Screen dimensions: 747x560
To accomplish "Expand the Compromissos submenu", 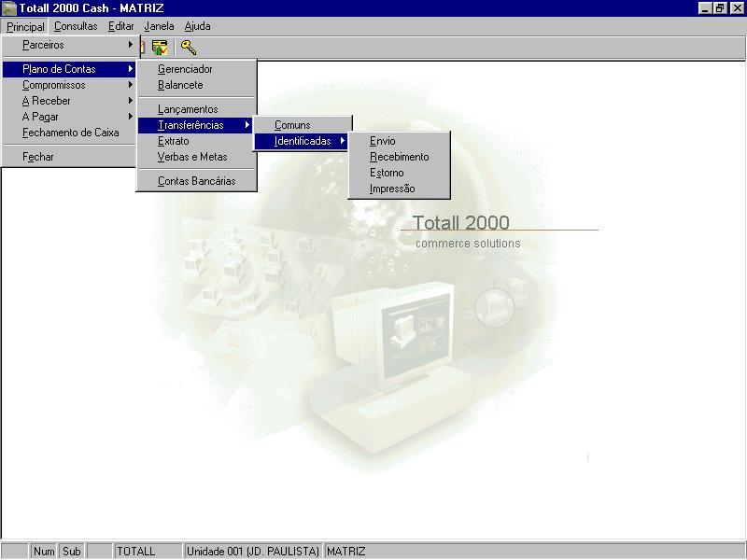I will pyautogui.click(x=69, y=85).
